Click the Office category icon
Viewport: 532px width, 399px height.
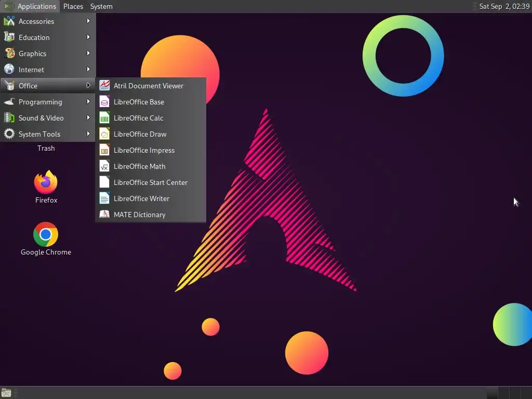pyautogui.click(x=9, y=86)
